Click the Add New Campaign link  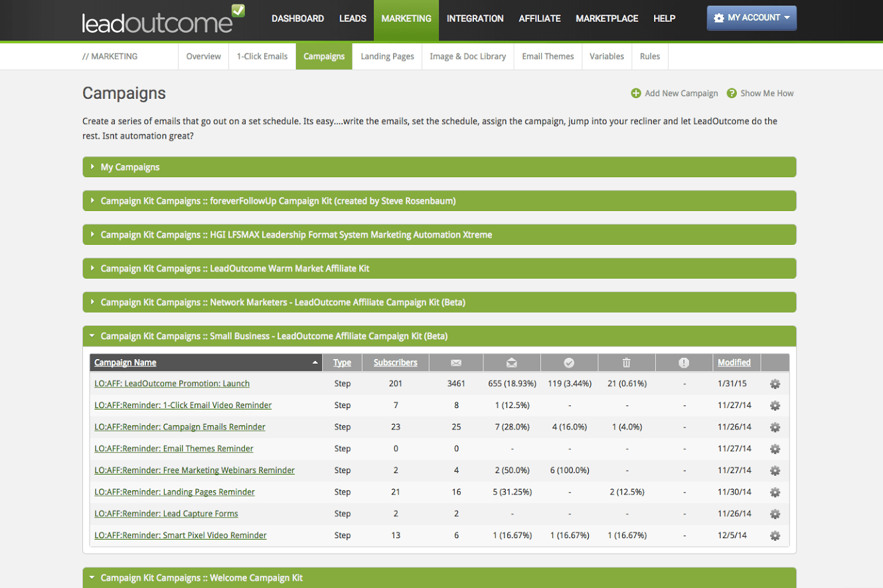[681, 93]
